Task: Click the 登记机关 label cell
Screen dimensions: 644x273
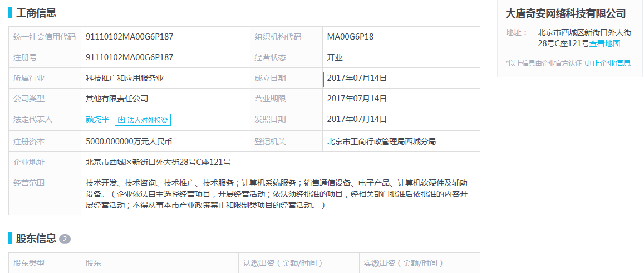Action: coord(286,142)
